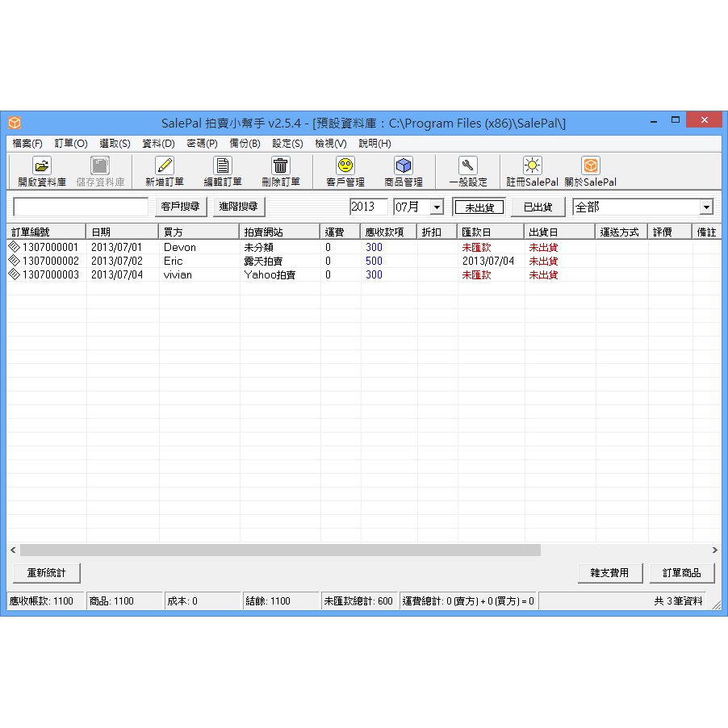Toggle the 未出貨 unshipped filter
The width and height of the screenshot is (728, 728).
pyautogui.click(x=479, y=207)
